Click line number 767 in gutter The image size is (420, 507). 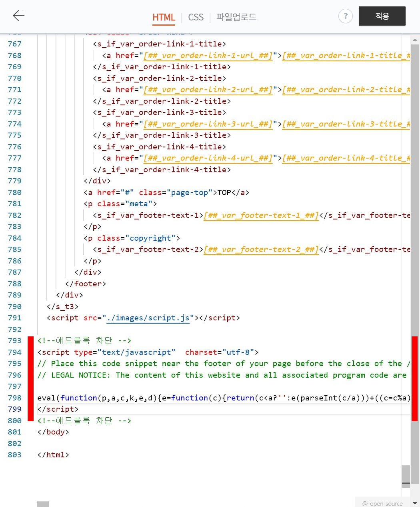(15, 44)
